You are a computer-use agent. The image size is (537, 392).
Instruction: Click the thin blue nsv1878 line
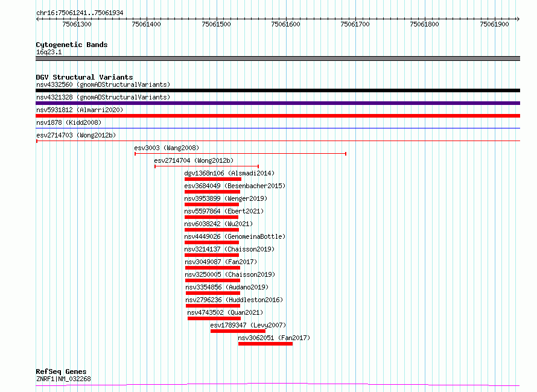click(x=278, y=128)
